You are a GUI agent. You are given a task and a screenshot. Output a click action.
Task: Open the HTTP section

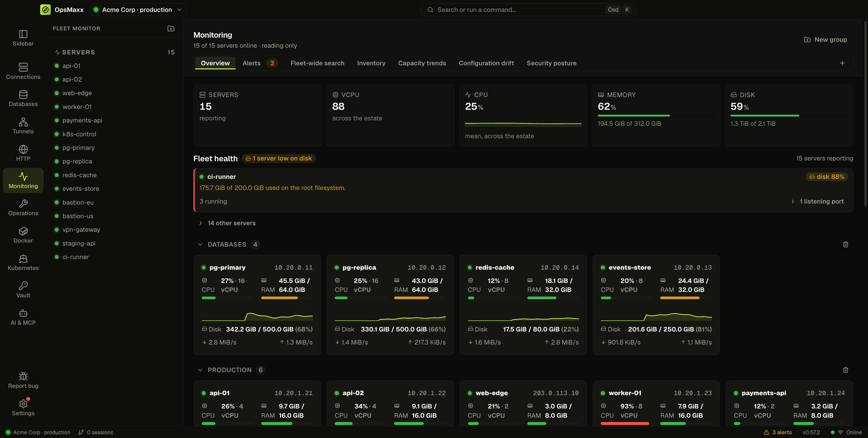coord(23,153)
